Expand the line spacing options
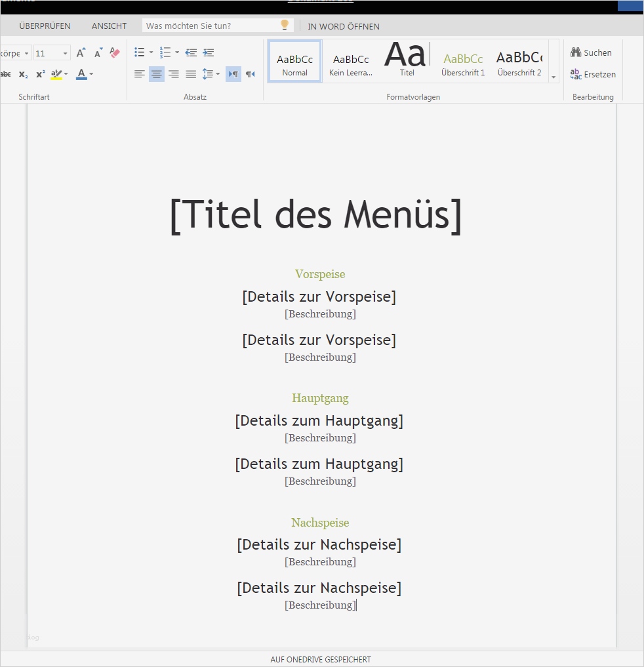 217,74
